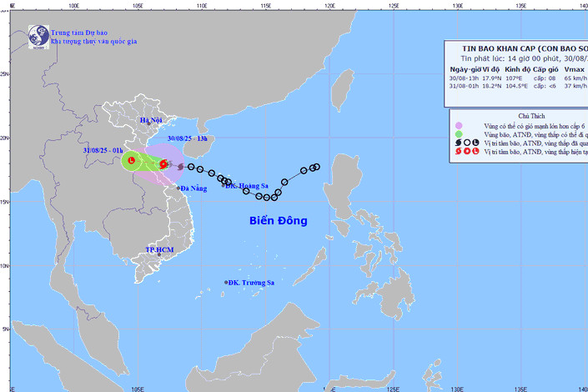
Task: Click the pink circle legend swatch
Action: coord(458,124)
